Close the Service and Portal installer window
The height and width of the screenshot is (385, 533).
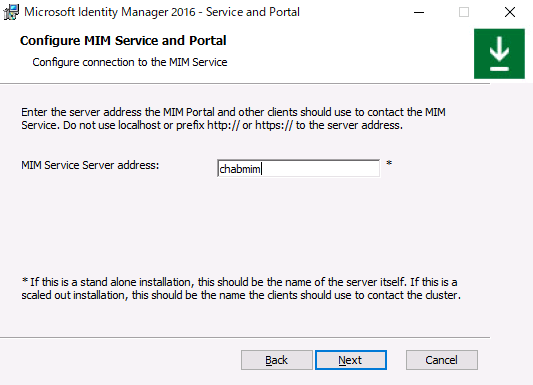[x=510, y=12]
